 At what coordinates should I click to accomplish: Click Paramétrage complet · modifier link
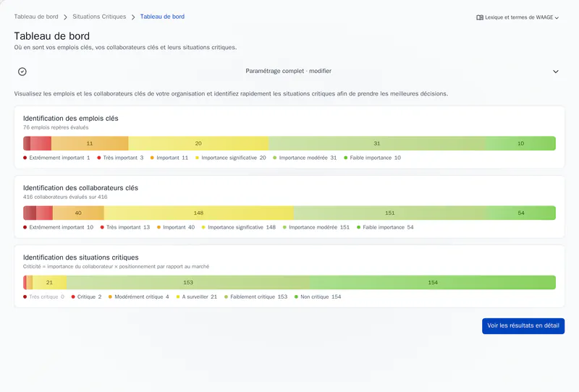click(288, 71)
